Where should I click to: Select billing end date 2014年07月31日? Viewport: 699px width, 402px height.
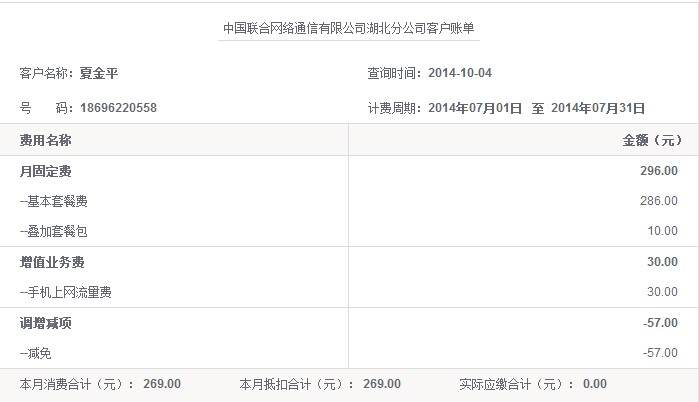[x=598, y=108]
